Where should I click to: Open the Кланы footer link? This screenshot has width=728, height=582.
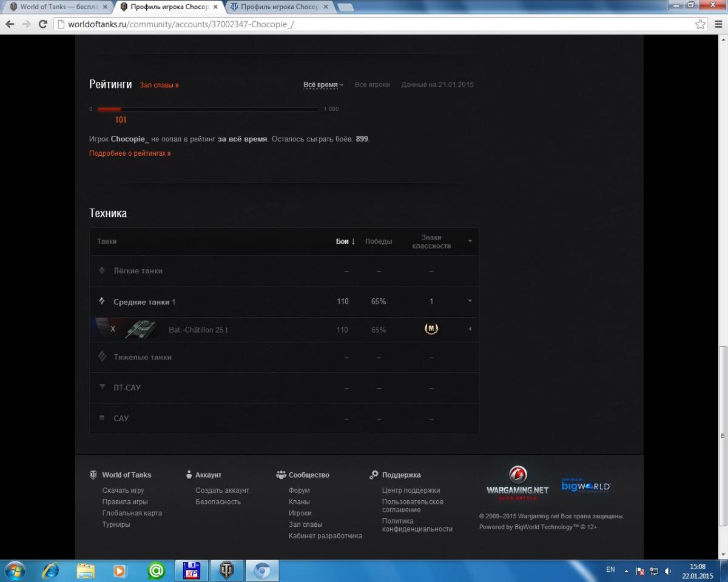pos(299,502)
